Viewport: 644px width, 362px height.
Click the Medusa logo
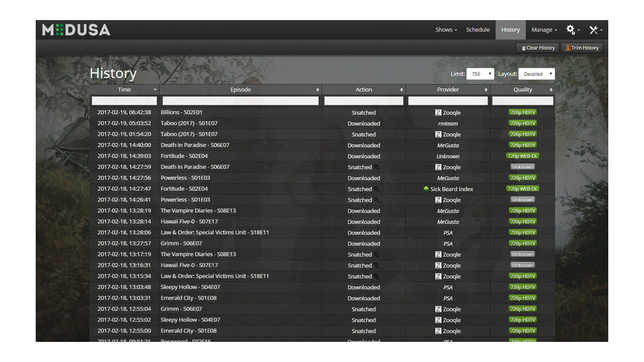[x=75, y=30]
